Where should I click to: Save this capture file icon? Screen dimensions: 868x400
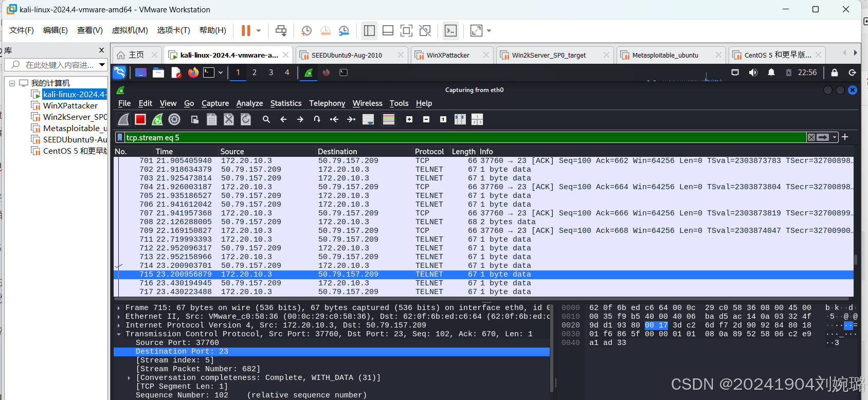212,119
